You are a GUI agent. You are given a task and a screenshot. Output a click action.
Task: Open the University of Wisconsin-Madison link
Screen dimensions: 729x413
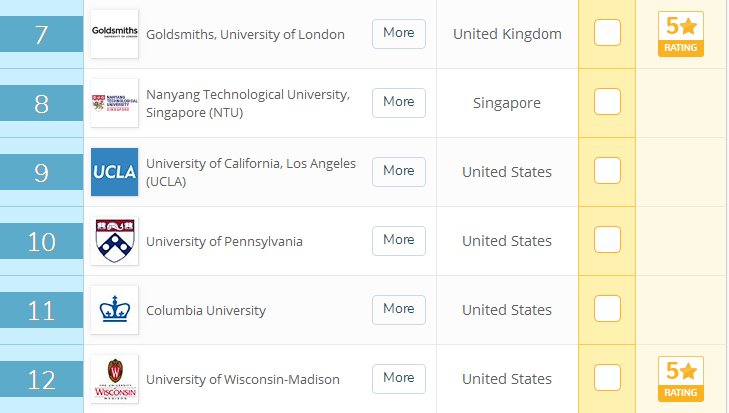pos(243,380)
